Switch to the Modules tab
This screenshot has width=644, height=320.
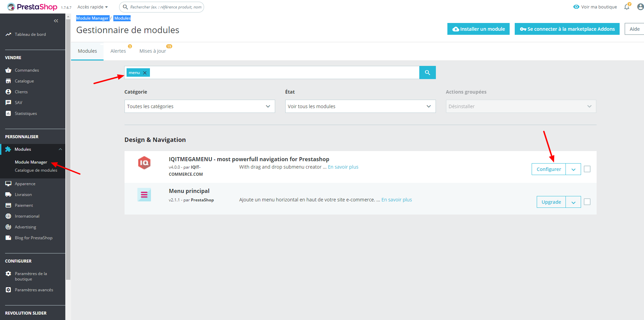pos(87,51)
